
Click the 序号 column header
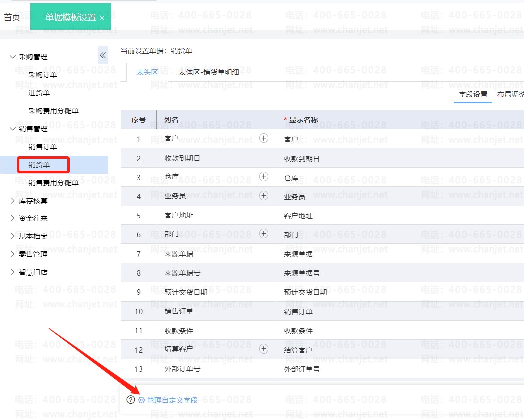pyautogui.click(x=138, y=120)
